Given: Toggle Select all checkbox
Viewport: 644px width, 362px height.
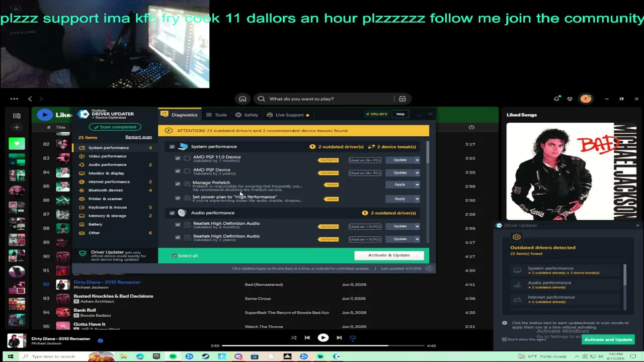Looking at the screenshot, I should tap(175, 256).
